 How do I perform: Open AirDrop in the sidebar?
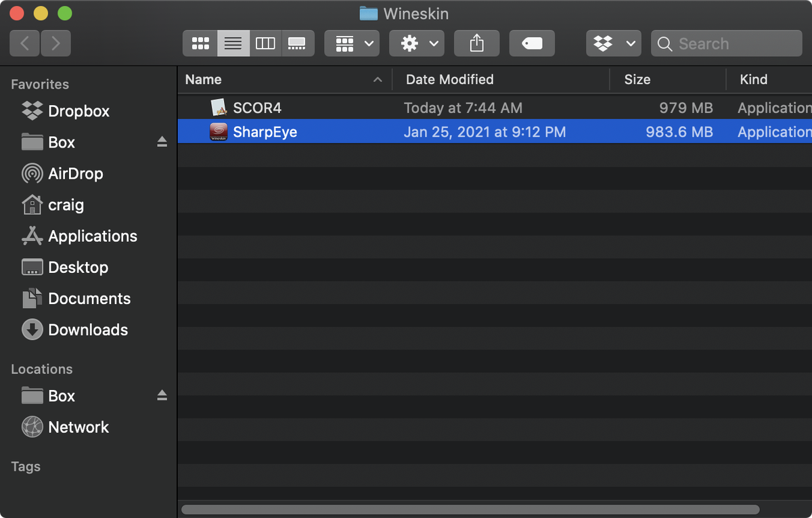(x=75, y=173)
